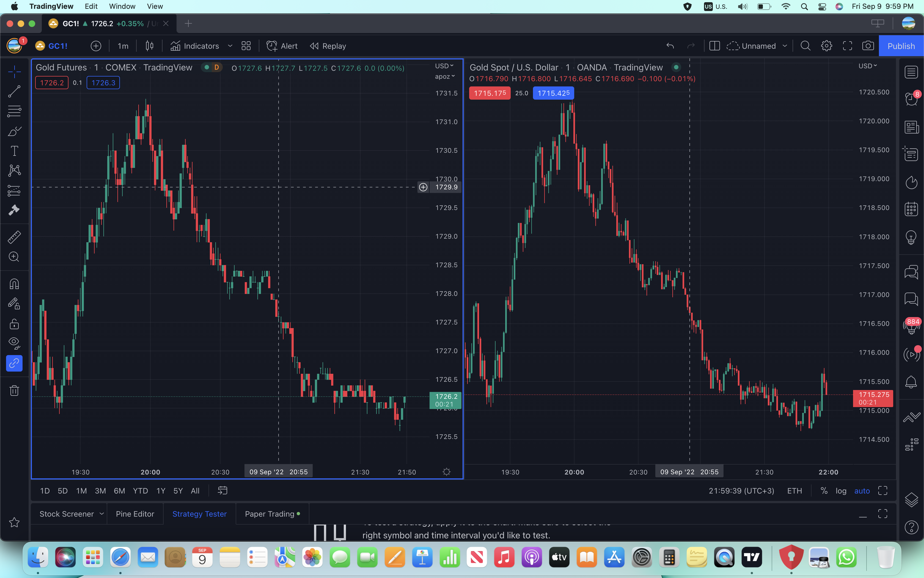Open the Window menu in menu bar
924x578 pixels.
122,7
